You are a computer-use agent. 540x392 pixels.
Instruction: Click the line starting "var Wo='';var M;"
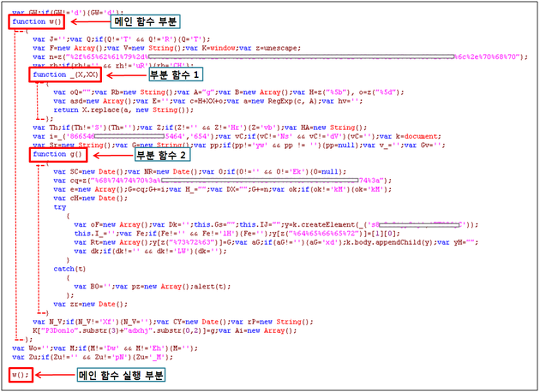coord(105,349)
